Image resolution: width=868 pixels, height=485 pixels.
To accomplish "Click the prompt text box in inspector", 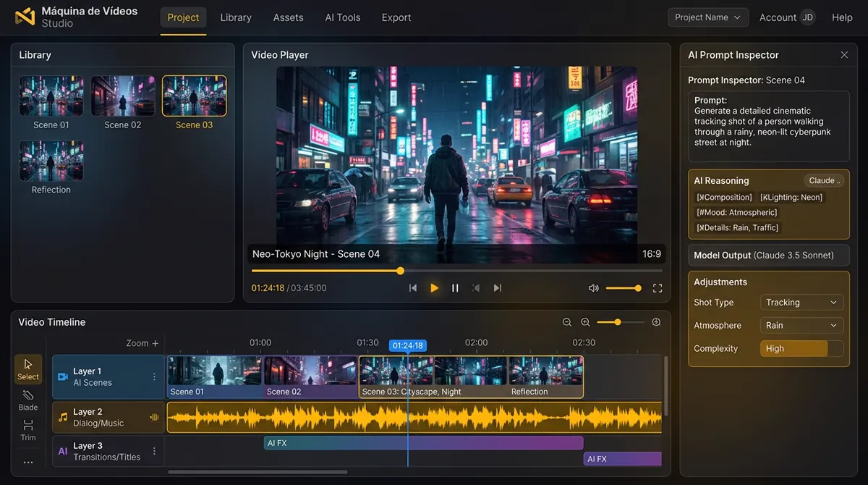I will pyautogui.click(x=768, y=126).
